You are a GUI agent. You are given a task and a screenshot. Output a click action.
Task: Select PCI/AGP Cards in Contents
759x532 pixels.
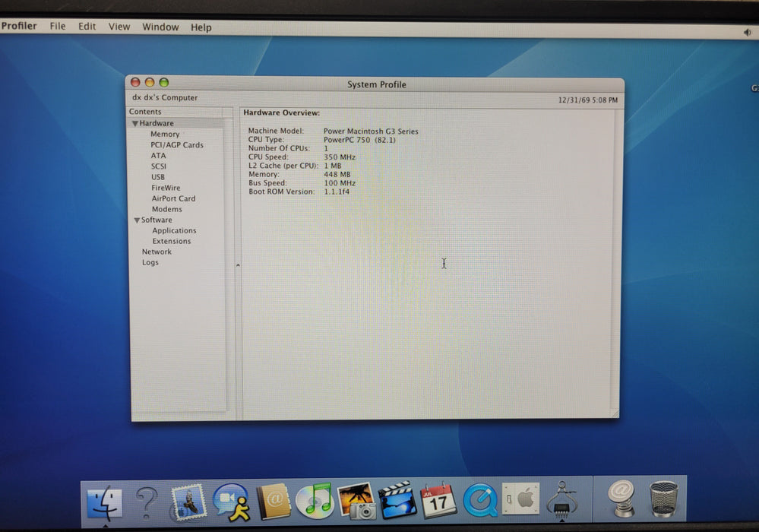tap(177, 144)
